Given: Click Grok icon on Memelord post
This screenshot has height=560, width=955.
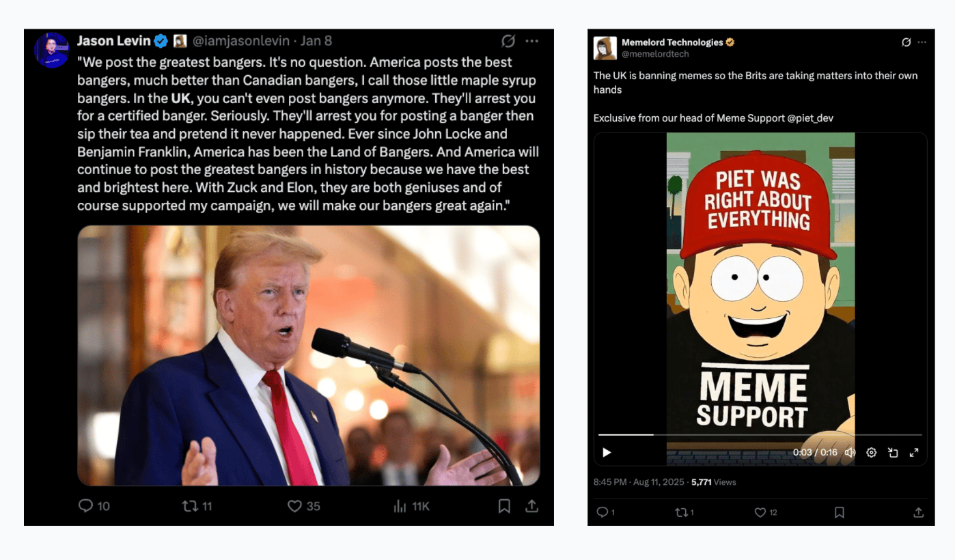Looking at the screenshot, I should click(x=906, y=42).
